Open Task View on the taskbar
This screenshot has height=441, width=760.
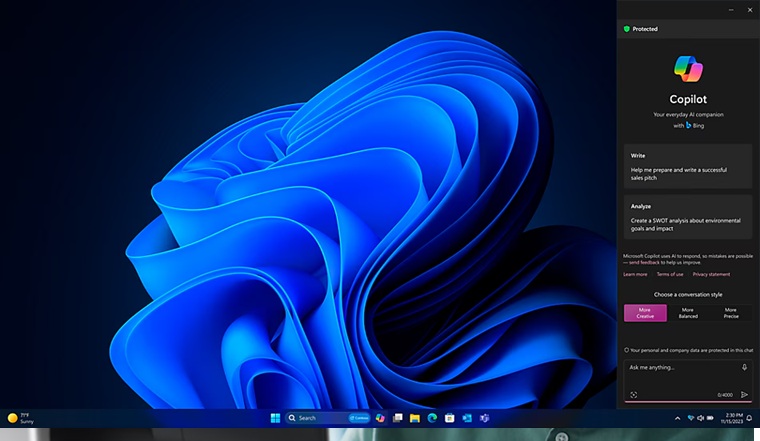(397, 418)
